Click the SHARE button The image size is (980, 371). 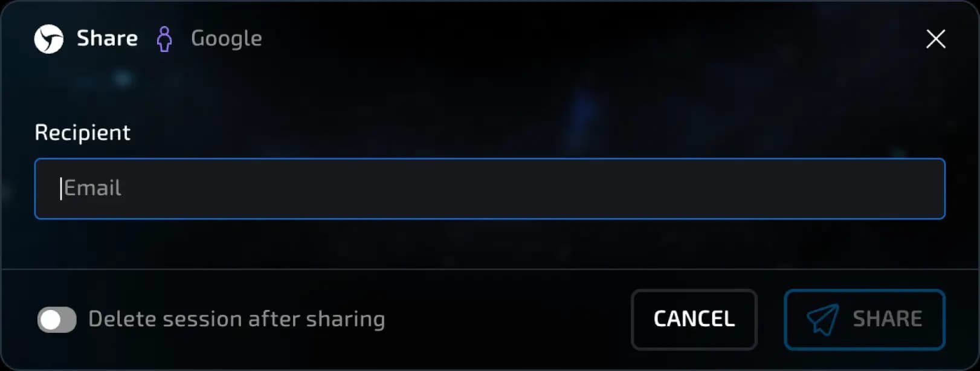865,320
